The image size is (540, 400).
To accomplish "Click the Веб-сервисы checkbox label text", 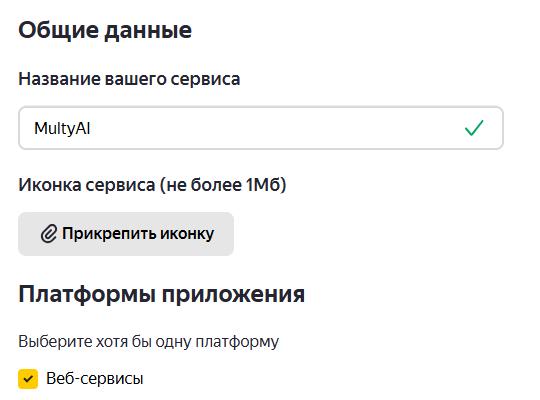I will tap(95, 379).
